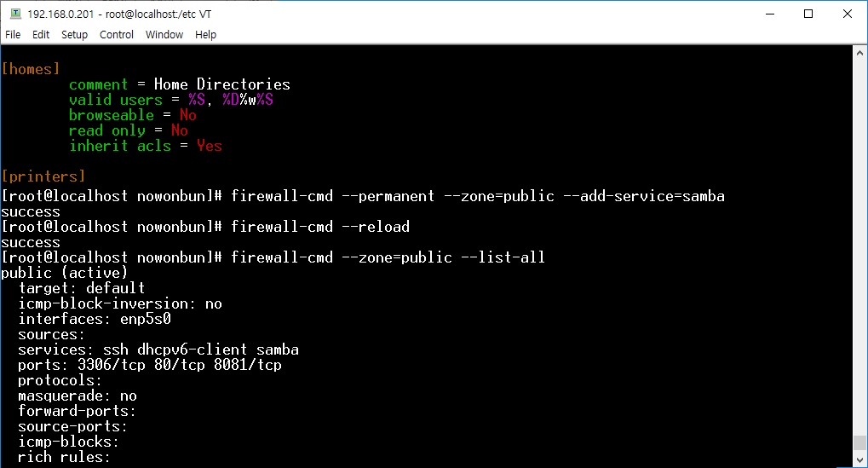Open the Edit menu
This screenshot has width=868, height=468.
coord(41,34)
